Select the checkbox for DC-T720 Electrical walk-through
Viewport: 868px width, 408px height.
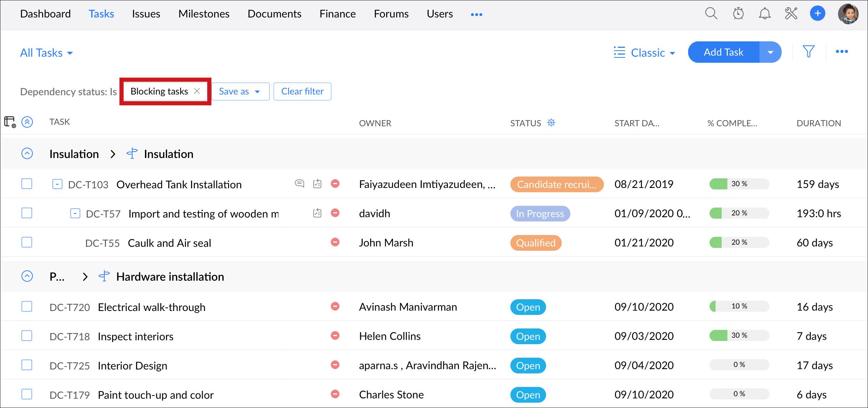click(27, 306)
